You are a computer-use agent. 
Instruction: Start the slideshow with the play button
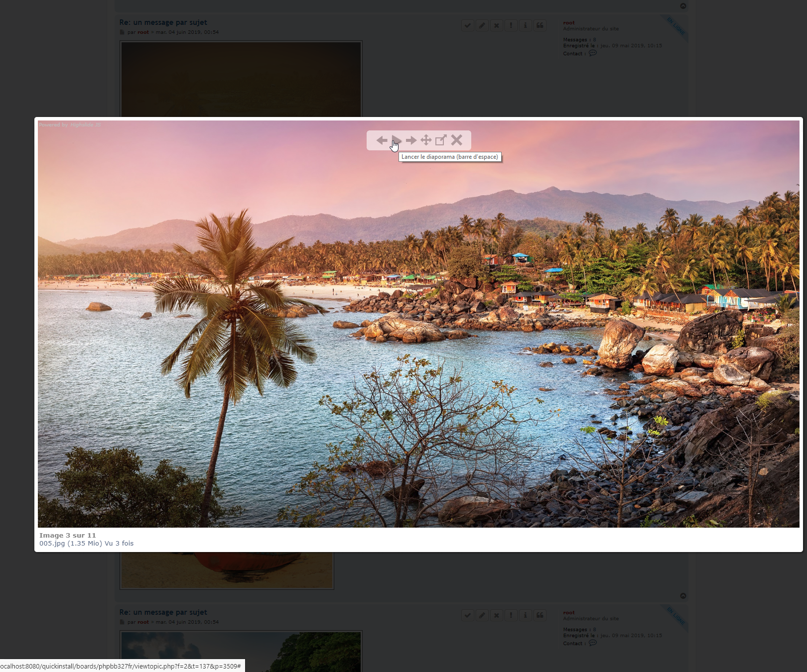coord(397,140)
